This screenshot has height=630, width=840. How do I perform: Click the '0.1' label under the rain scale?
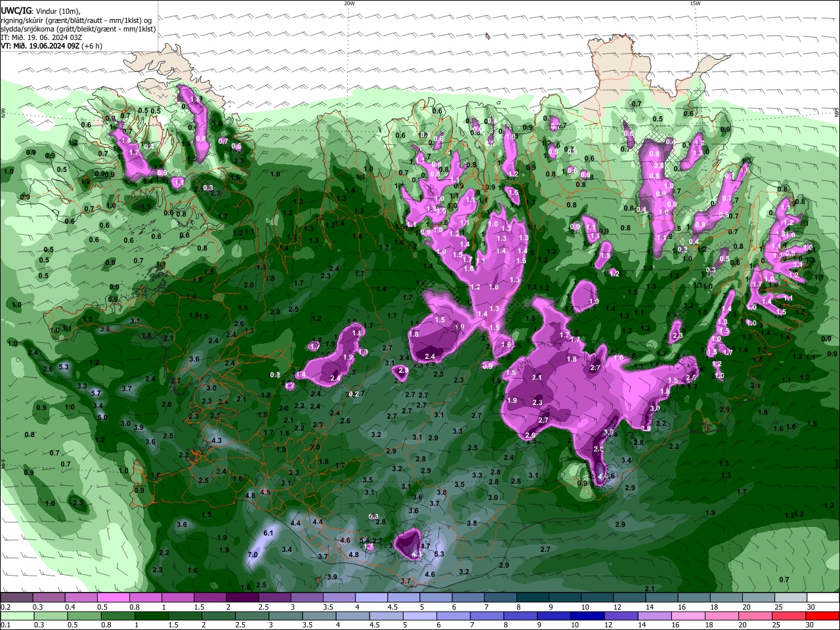point(5,625)
